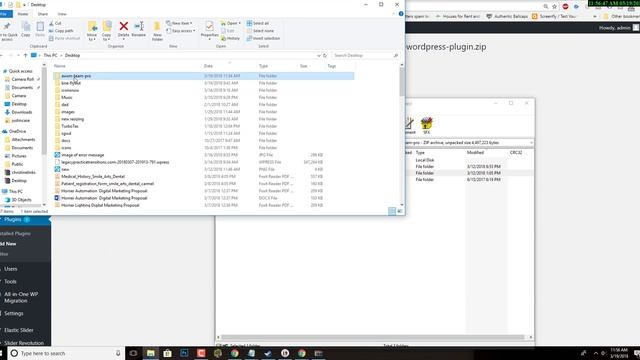The image size is (640, 360).
Task: Click the blue Help icon in Explorer
Action: (401, 14)
